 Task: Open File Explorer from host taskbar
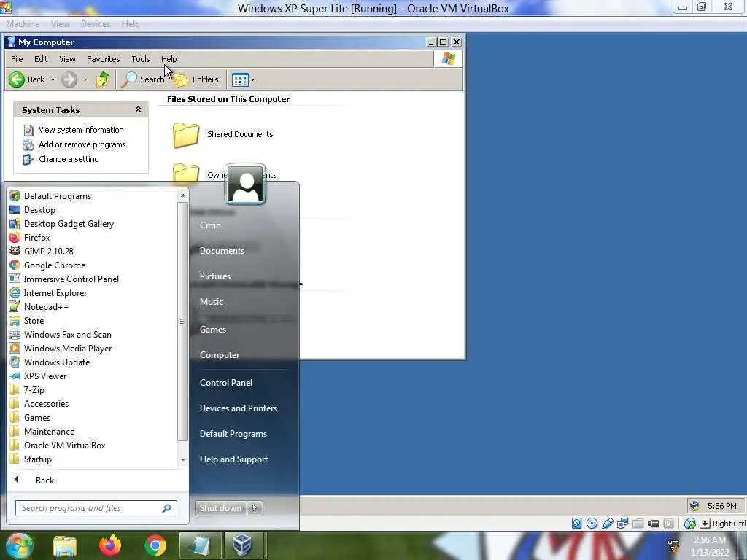pyautogui.click(x=65, y=545)
